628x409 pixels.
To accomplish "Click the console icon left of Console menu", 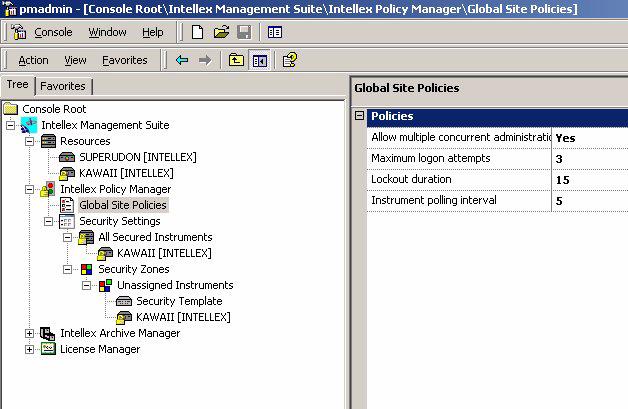I will pyautogui.click(x=18, y=32).
